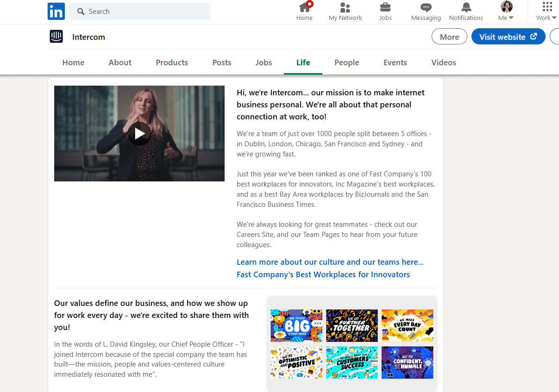Click the Intercom company logo
Screen dimensions: 559x392
56,37
